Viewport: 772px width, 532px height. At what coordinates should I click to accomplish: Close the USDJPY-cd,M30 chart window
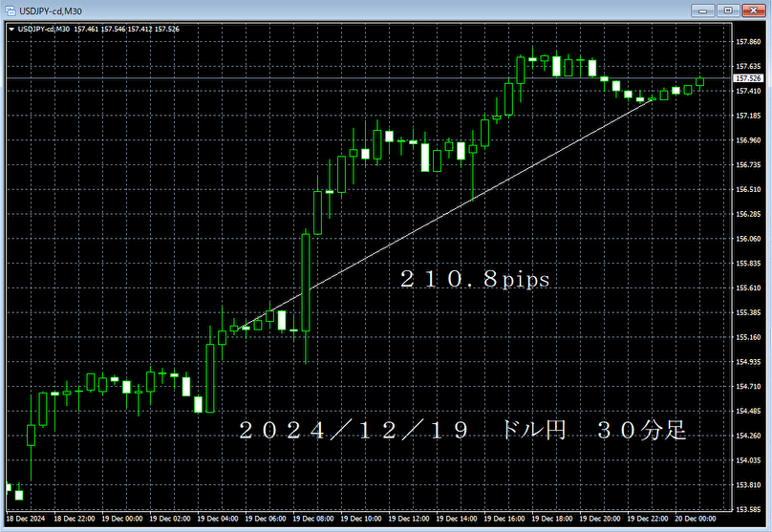pos(753,11)
